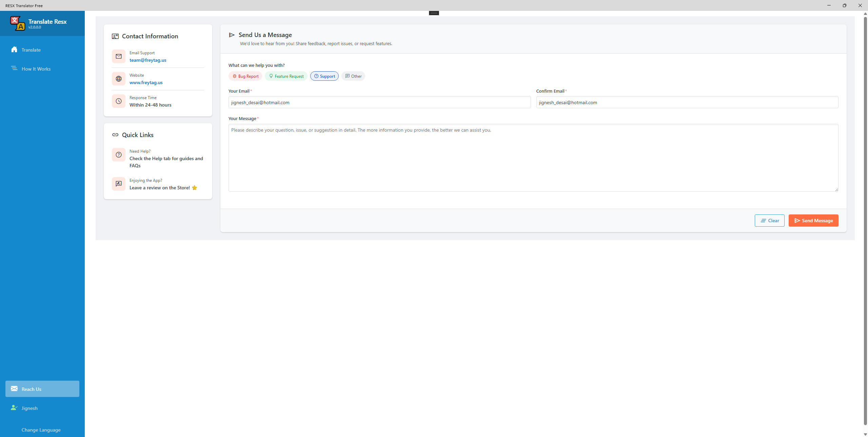This screenshot has width=868, height=437.
Task: Click the email envelope icon under Contact Information
Action: [119, 56]
